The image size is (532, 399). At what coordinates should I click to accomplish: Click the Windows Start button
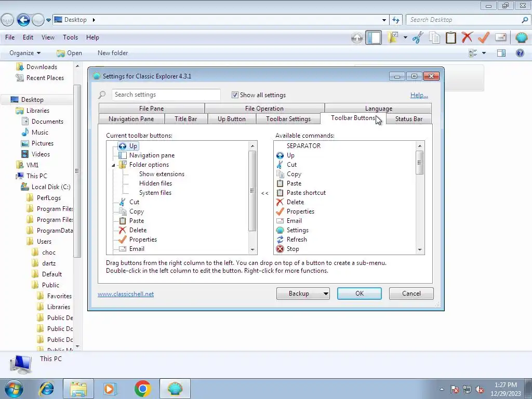(14, 389)
